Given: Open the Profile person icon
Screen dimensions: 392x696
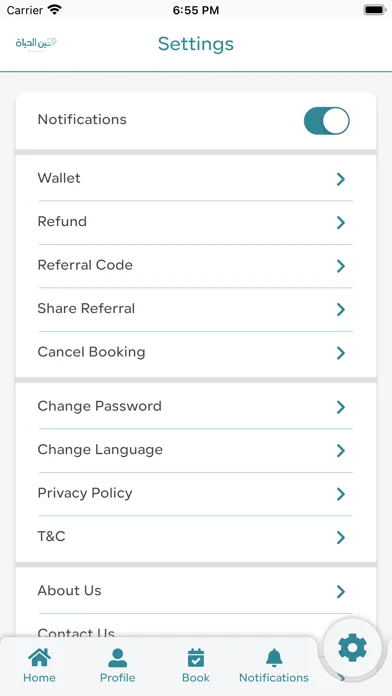Looking at the screenshot, I should click(118, 658).
